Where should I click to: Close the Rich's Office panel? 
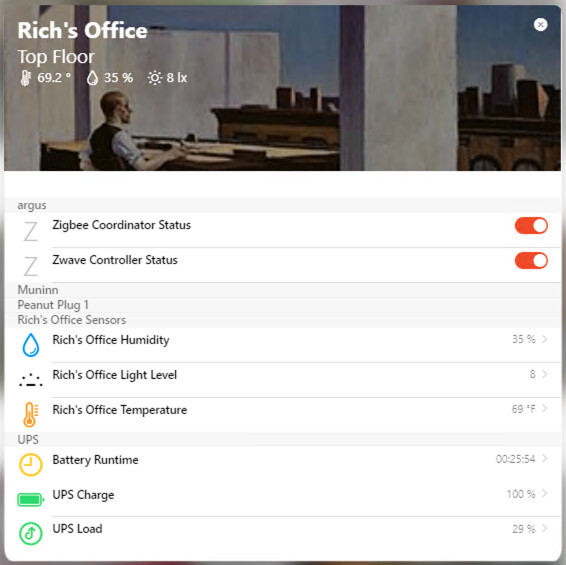click(540, 25)
